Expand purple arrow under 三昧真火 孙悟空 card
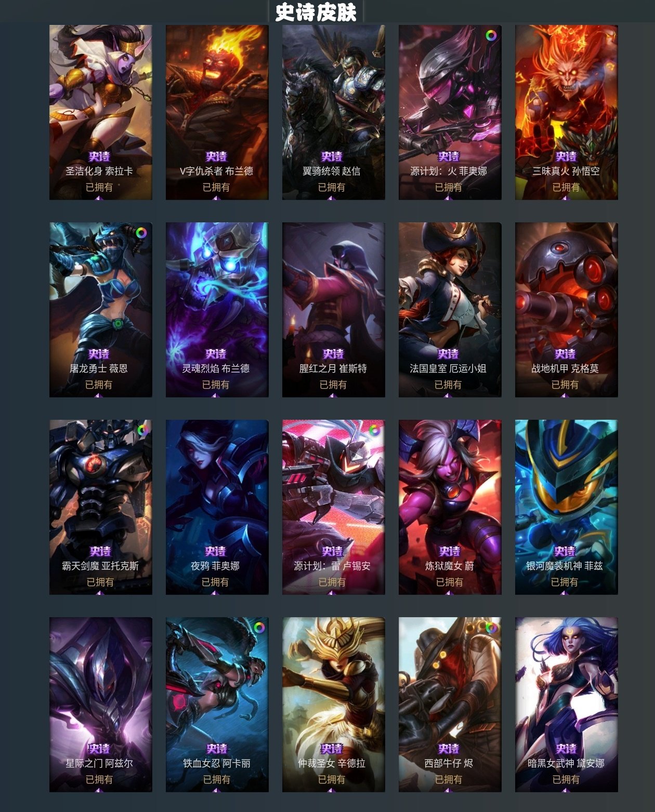Screen dimensions: 655x812 [x=565, y=198]
